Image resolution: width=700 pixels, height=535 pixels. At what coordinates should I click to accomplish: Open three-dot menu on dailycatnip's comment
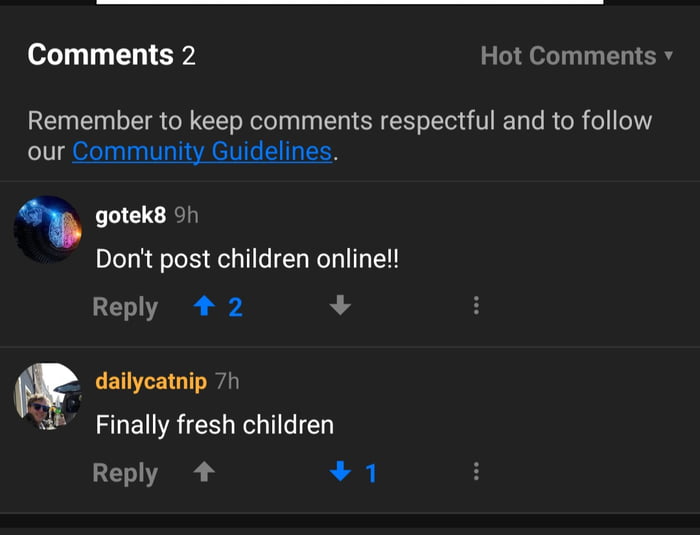pyautogui.click(x=476, y=473)
